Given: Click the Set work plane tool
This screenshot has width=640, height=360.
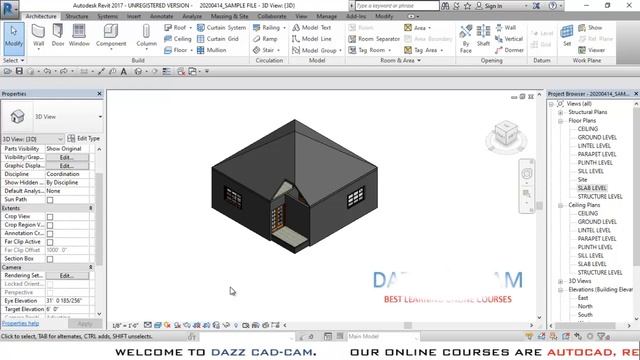Looking at the screenshot, I should coord(567,35).
